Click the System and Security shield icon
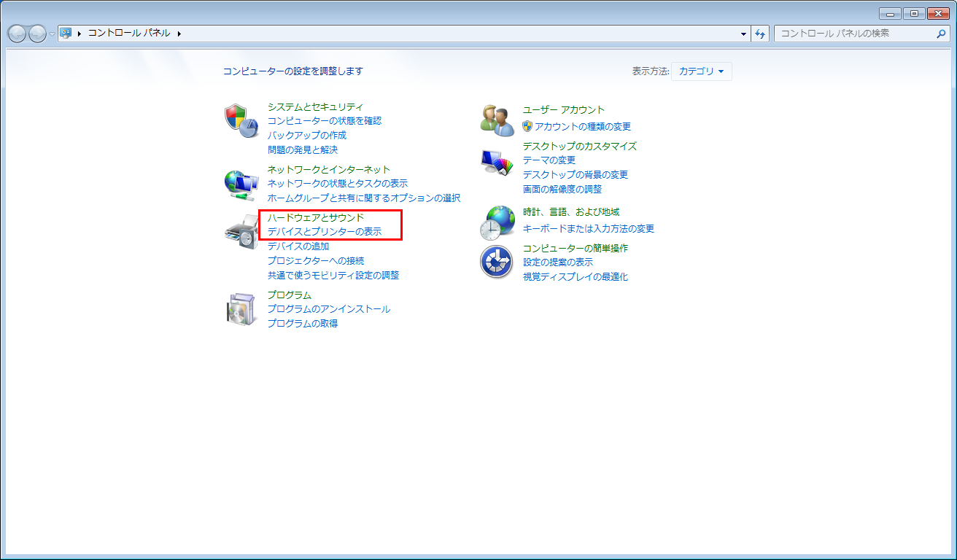 pos(241,121)
